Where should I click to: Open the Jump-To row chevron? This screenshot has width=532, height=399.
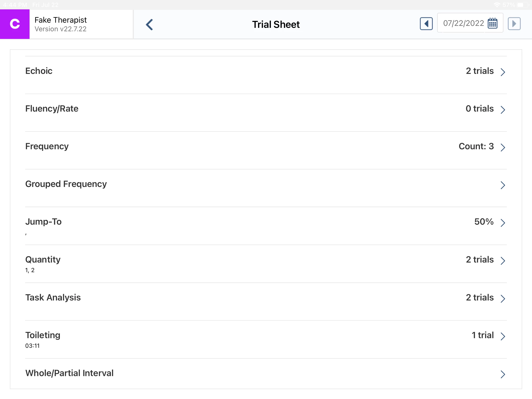pos(503,223)
